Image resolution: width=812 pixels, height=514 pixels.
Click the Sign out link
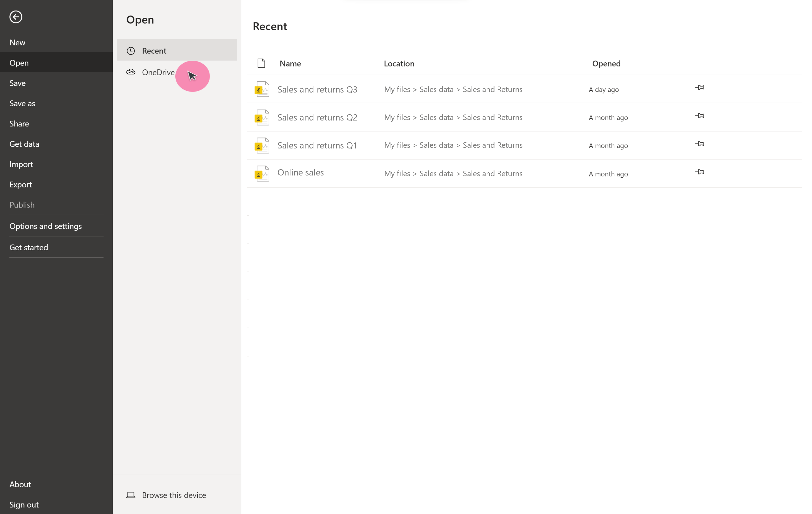pyautogui.click(x=24, y=505)
